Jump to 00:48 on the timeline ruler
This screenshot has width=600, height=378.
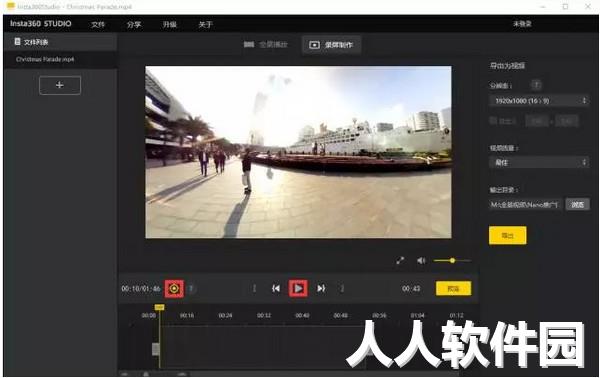[341, 316]
